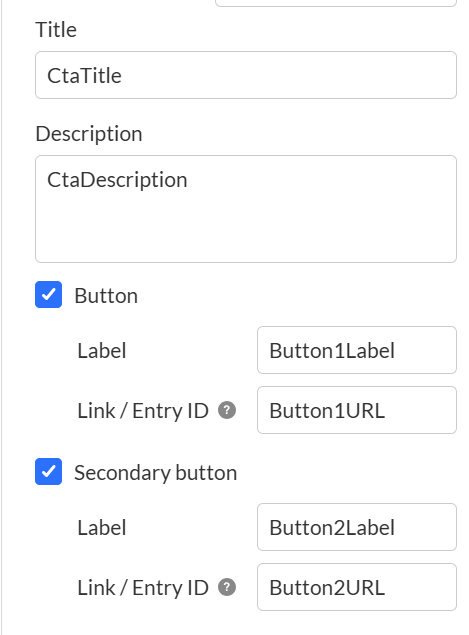469x635 pixels.
Task: Click the 'Secondary button' label text
Action: click(x=156, y=473)
